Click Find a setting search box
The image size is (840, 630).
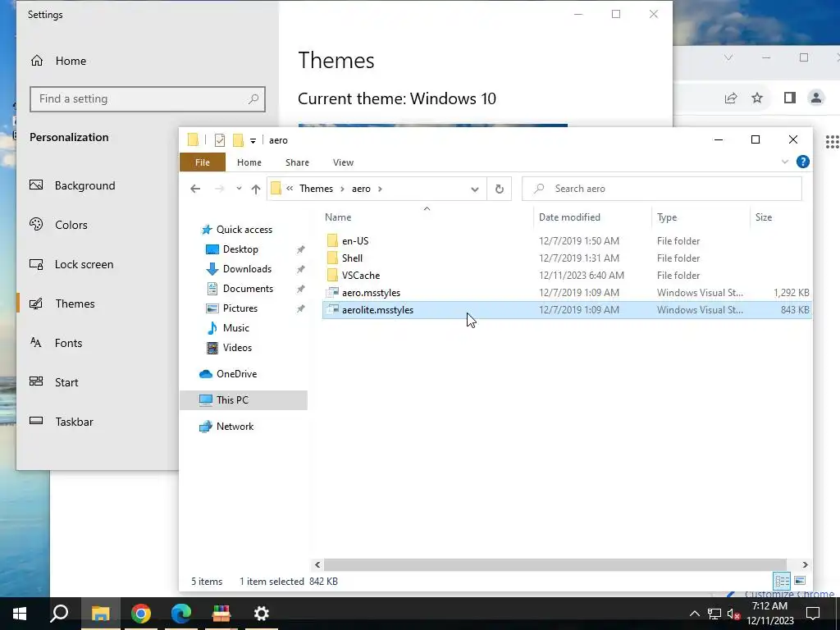coord(148,99)
